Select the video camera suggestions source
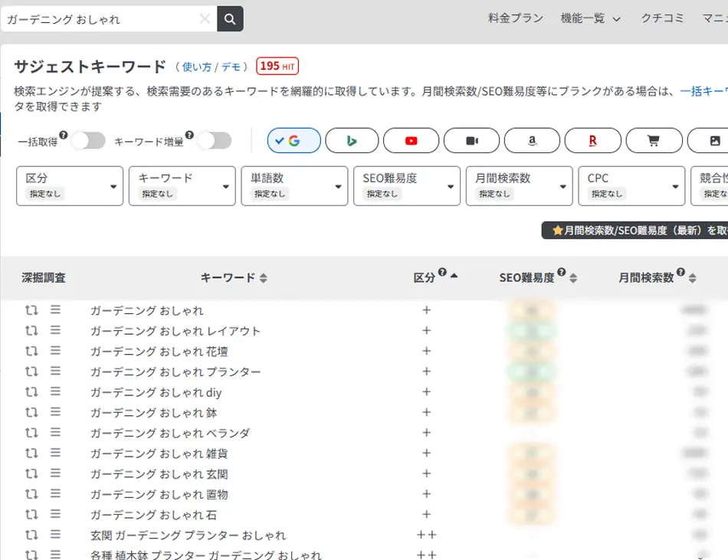Screen dimensions: 728x560 pyautogui.click(x=471, y=140)
